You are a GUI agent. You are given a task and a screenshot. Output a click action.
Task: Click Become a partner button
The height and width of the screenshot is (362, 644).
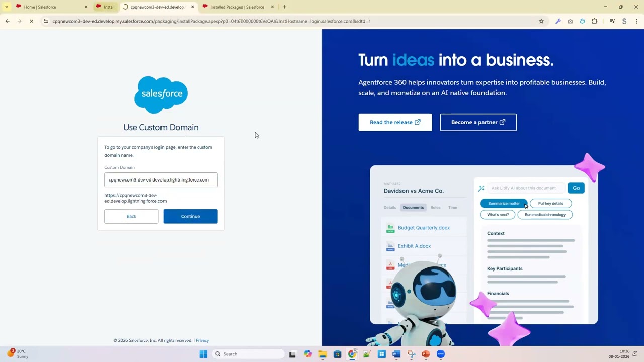478,122
